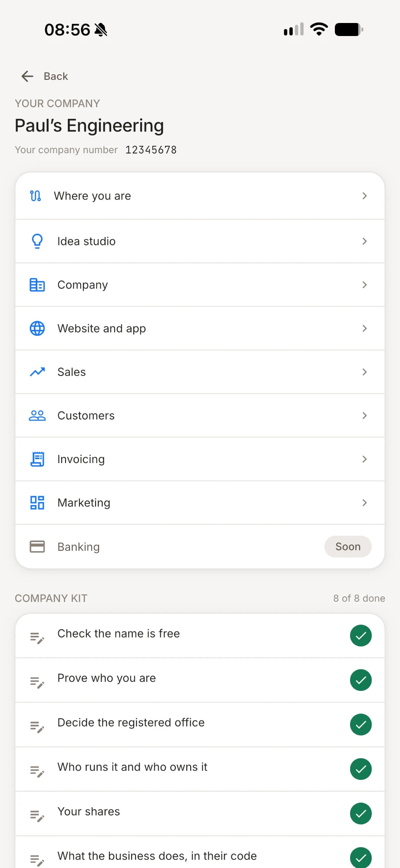The width and height of the screenshot is (400, 868).
Task: Tap the silent mode bell icon
Action: click(101, 30)
